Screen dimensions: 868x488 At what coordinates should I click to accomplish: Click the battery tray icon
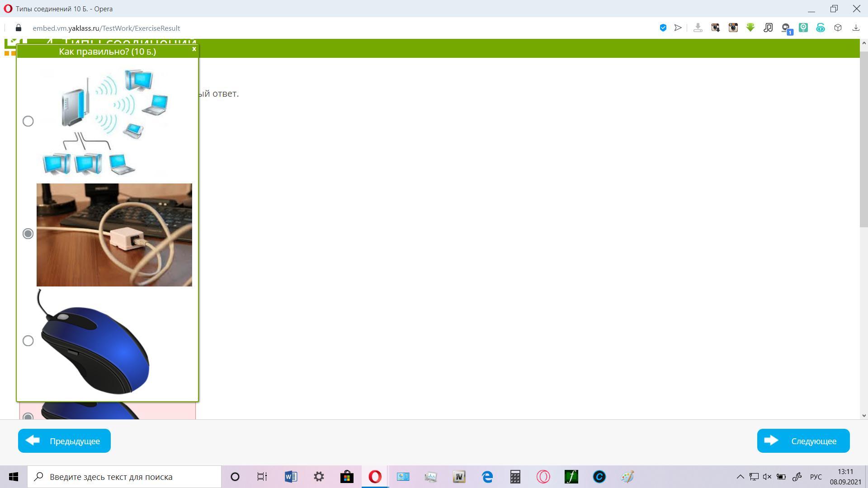click(781, 477)
